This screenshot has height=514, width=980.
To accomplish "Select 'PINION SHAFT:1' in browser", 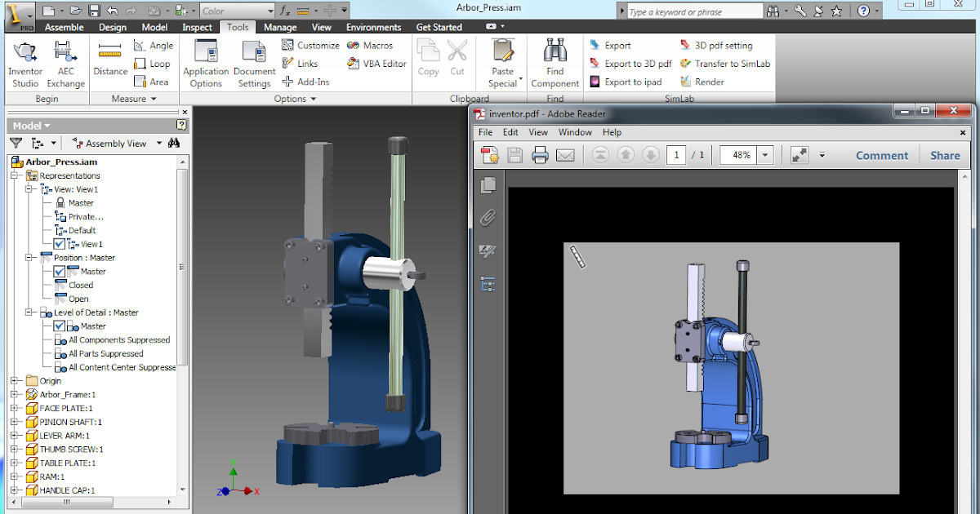I will (x=70, y=423).
